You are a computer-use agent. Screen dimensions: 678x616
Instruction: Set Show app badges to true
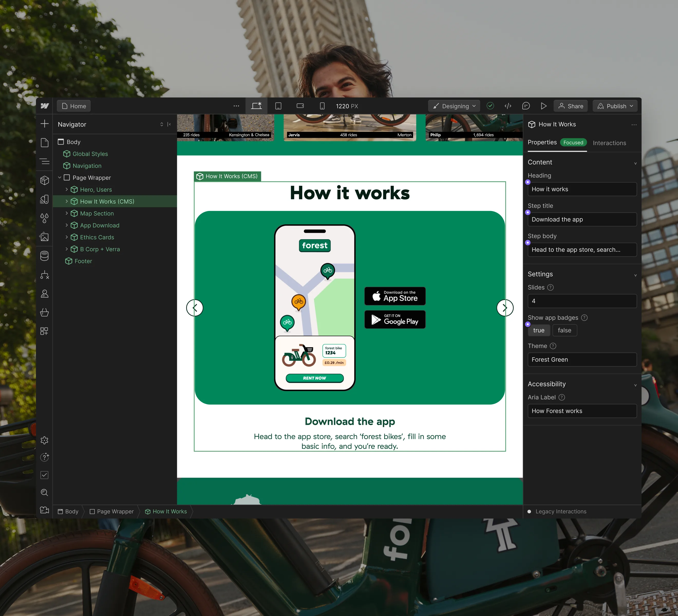pyautogui.click(x=539, y=330)
